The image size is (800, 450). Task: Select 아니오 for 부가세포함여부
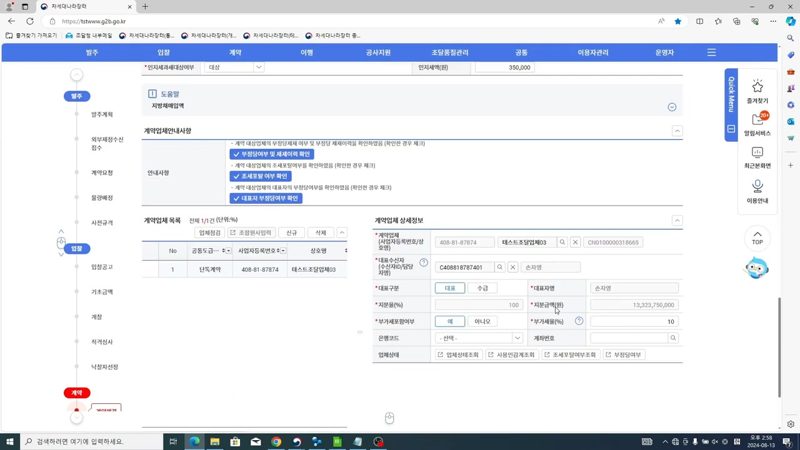pyautogui.click(x=482, y=321)
